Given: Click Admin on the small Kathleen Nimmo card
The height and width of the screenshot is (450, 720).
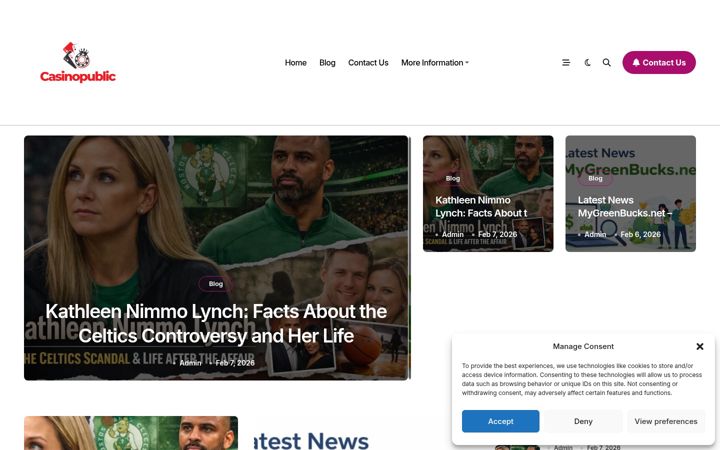Looking at the screenshot, I should (x=452, y=234).
